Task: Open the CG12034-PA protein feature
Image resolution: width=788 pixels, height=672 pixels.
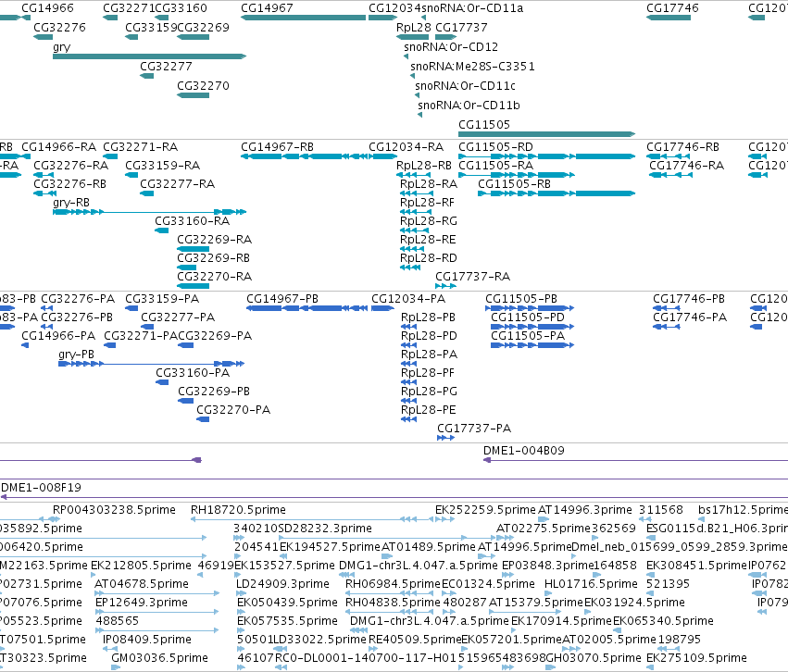Action: pos(382,308)
